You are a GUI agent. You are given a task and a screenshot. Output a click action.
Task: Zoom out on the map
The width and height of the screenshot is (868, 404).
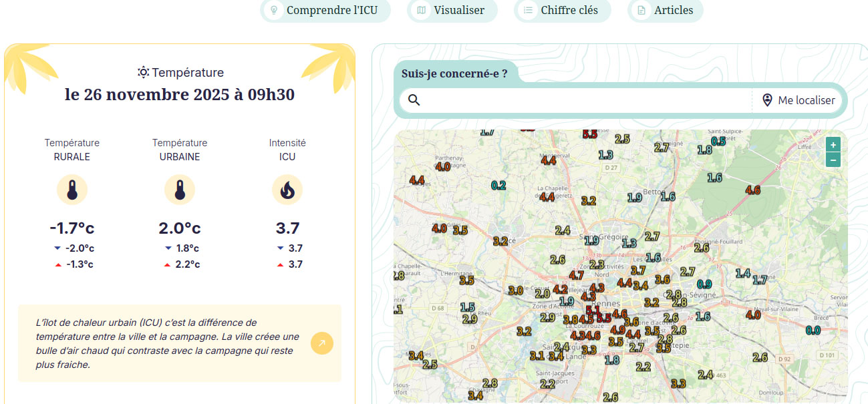tap(833, 160)
